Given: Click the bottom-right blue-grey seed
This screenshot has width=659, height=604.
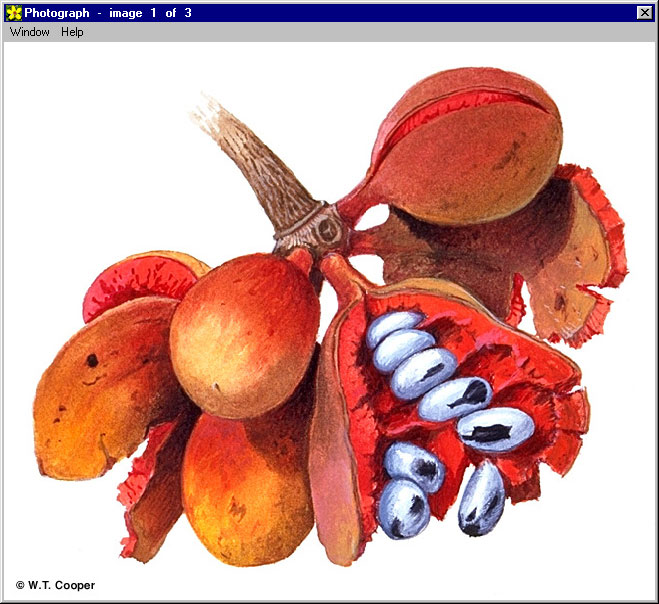Looking at the screenshot, I should coord(482,498).
